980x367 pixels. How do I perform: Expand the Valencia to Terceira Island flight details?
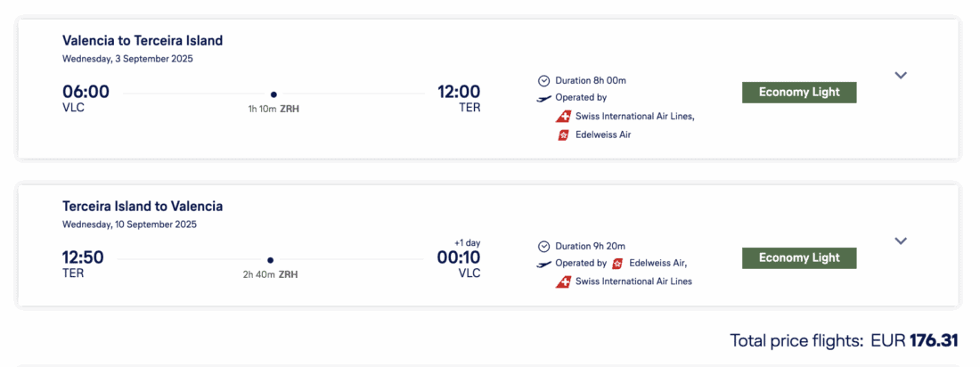click(901, 76)
